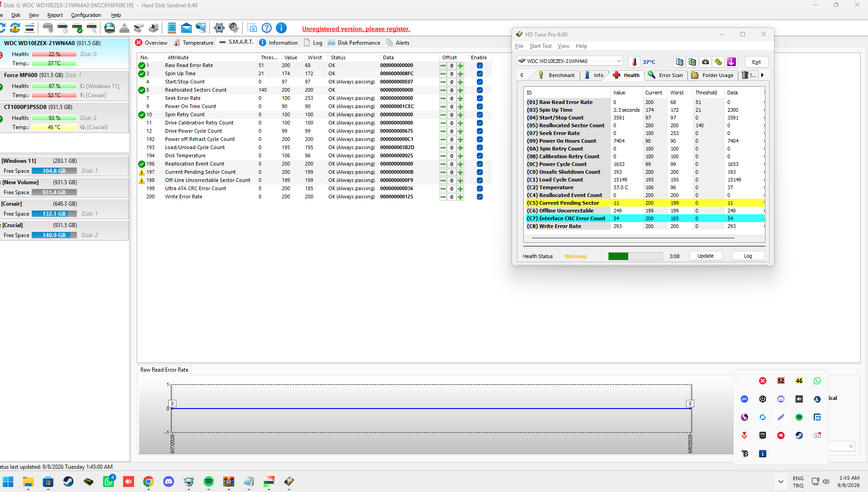The image size is (868, 492).
Task: Click the Windows 11 free space bar
Action: click(54, 171)
